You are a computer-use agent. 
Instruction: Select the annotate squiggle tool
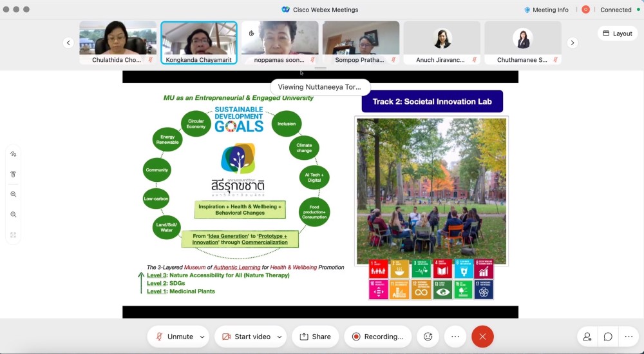13,154
